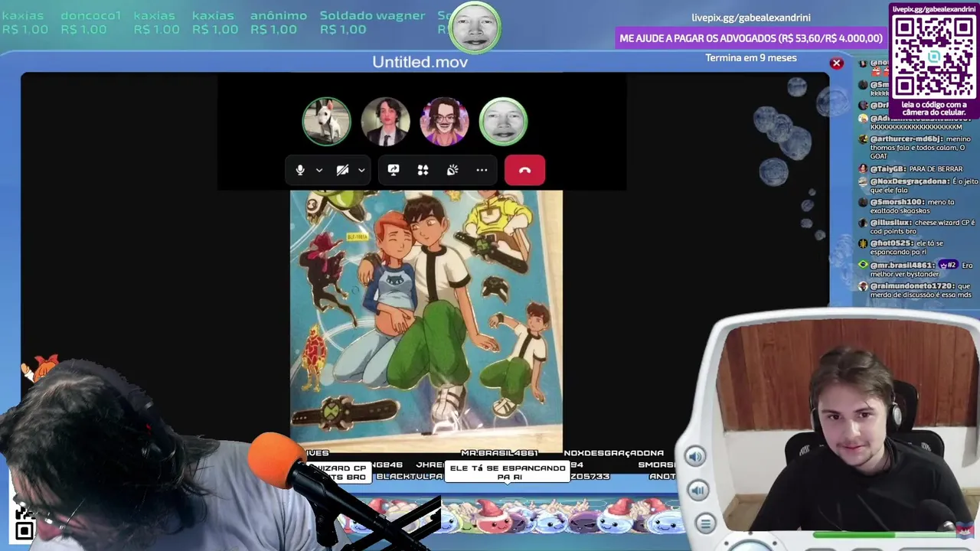Open the livepix.gg/gabealexandrini link text
The width and height of the screenshot is (980, 551).
pyautogui.click(x=750, y=18)
